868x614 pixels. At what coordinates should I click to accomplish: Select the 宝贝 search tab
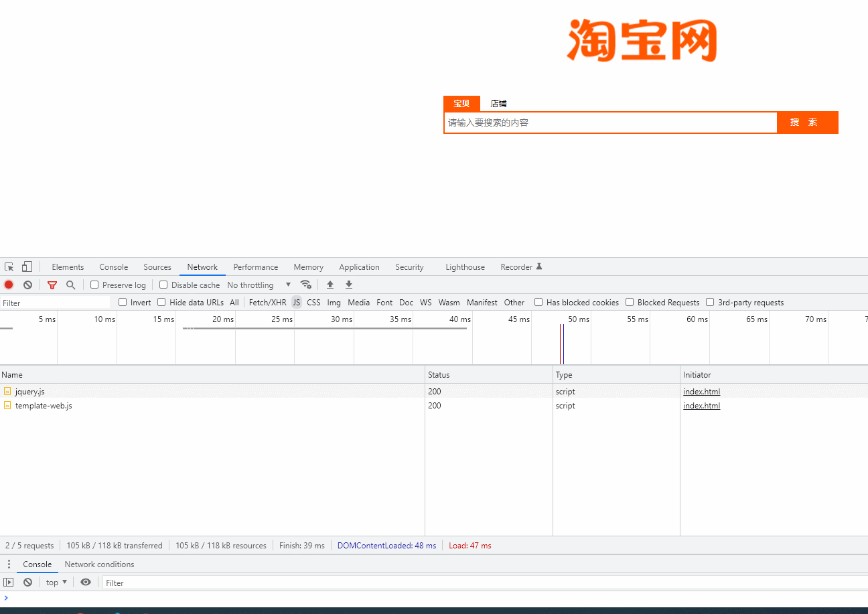461,104
